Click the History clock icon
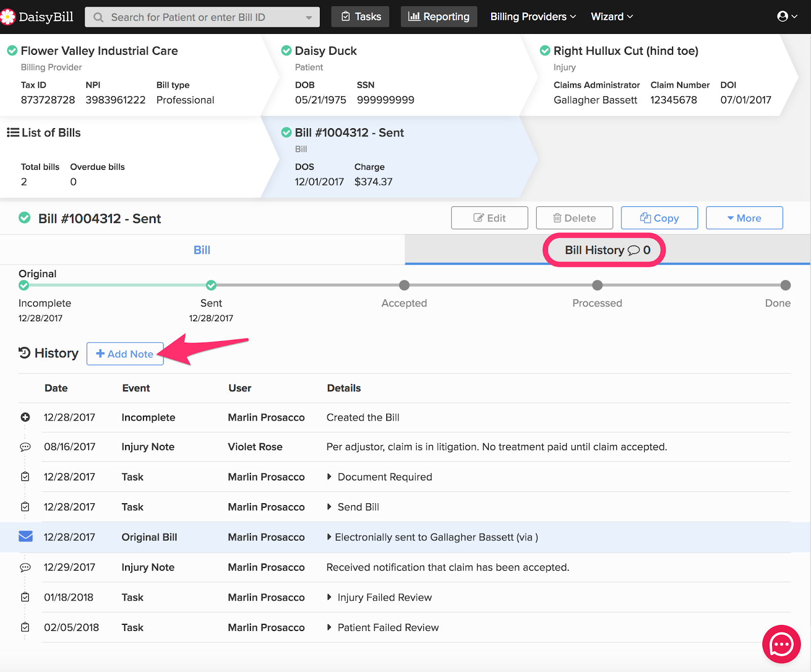 tap(24, 353)
